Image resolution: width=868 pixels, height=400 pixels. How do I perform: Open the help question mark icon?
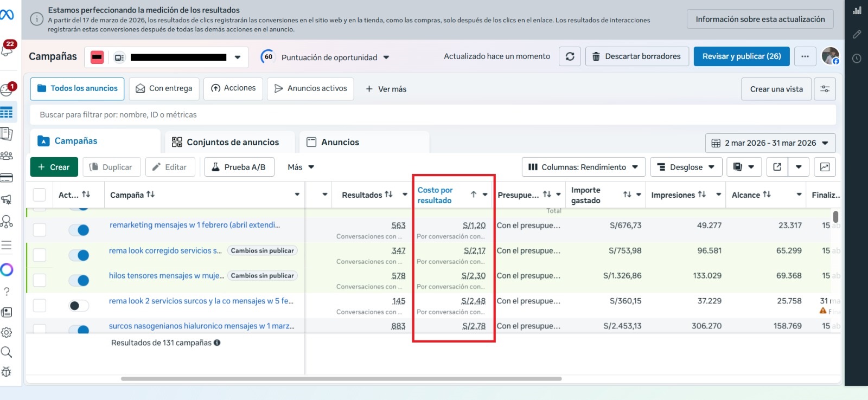(x=7, y=292)
